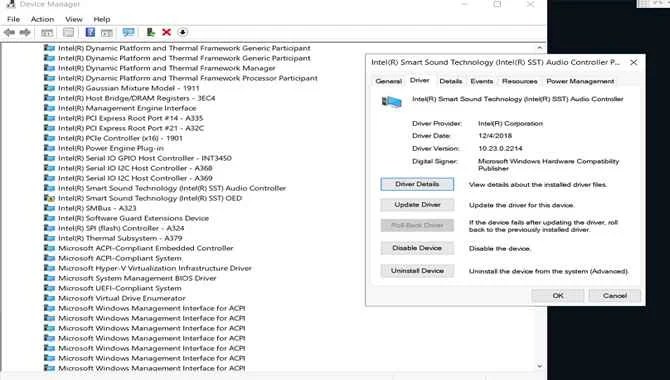Screen dimensions: 670x380
Task: Click the red X Uninstall device icon
Action: (167, 32)
